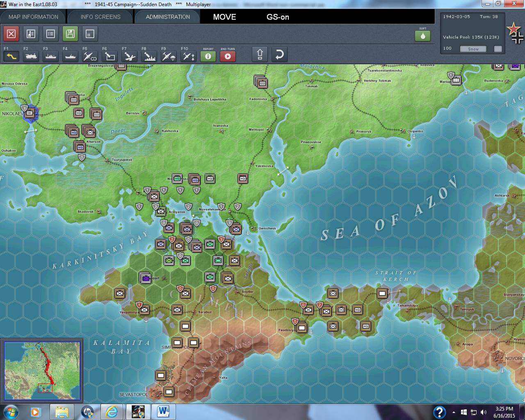This screenshot has width=525, height=420.
Task: Switch to the MOVE mode tab
Action: [224, 17]
